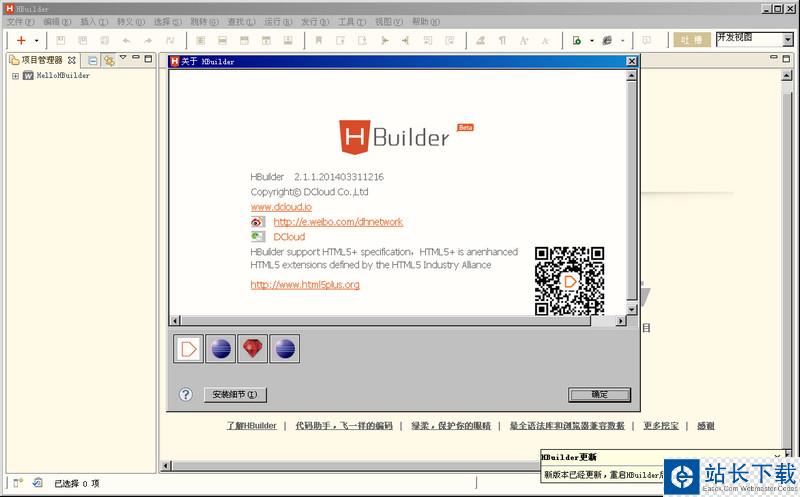Toggle the pilcrow show-whitespace toolbar icon
The width and height of the screenshot is (800, 497).
tap(503, 40)
